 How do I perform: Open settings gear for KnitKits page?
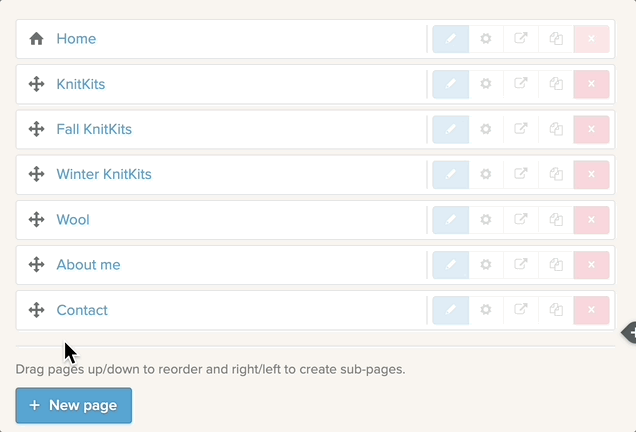(x=486, y=84)
